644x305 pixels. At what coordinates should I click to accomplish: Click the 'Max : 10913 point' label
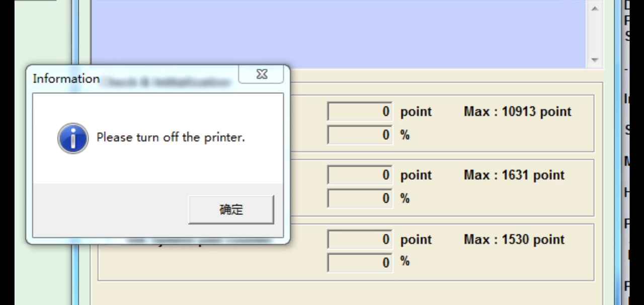(517, 112)
